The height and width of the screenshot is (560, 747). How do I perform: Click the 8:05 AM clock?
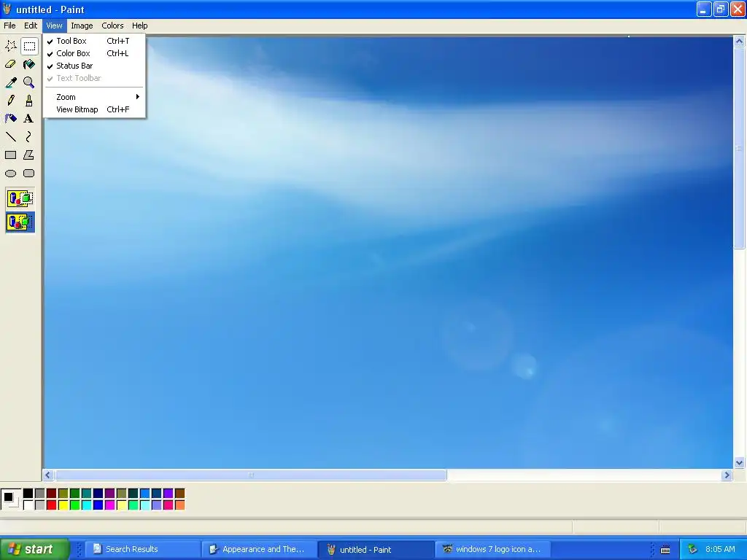coord(720,549)
